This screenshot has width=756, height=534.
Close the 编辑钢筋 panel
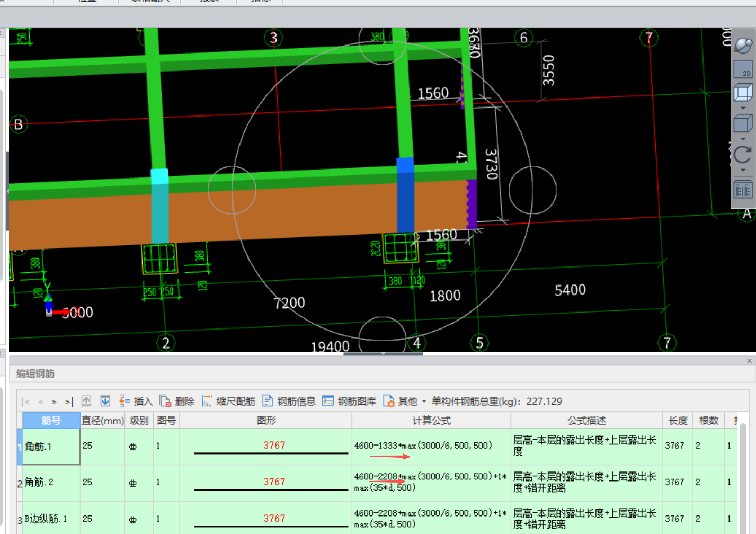point(749,361)
